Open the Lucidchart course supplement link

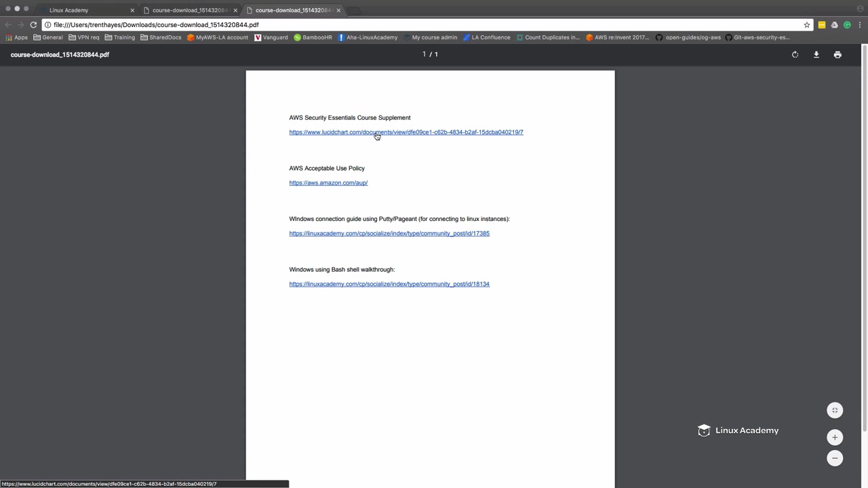point(406,132)
